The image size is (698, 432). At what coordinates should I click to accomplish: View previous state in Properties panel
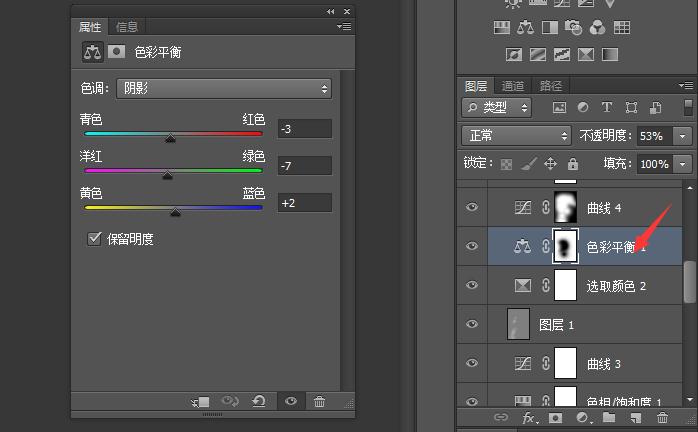pos(230,402)
